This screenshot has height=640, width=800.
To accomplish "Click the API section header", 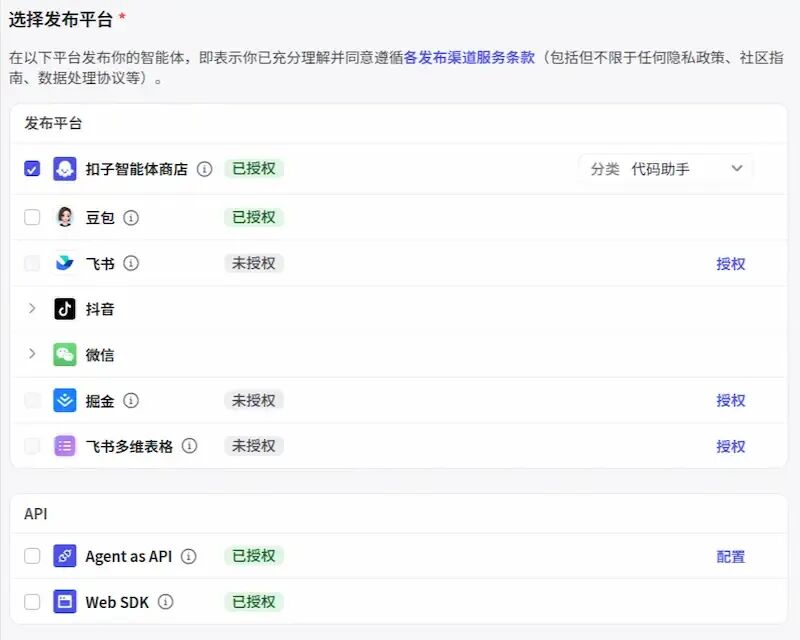I will click(36, 513).
